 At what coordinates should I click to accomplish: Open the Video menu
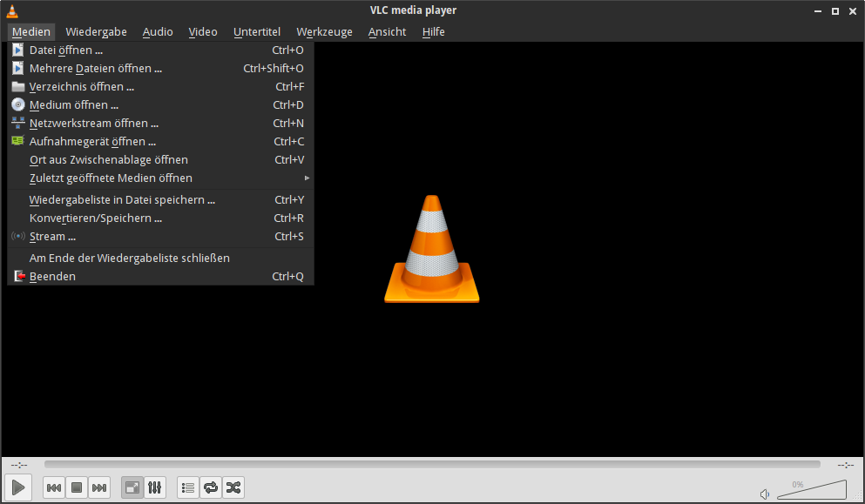click(x=203, y=32)
